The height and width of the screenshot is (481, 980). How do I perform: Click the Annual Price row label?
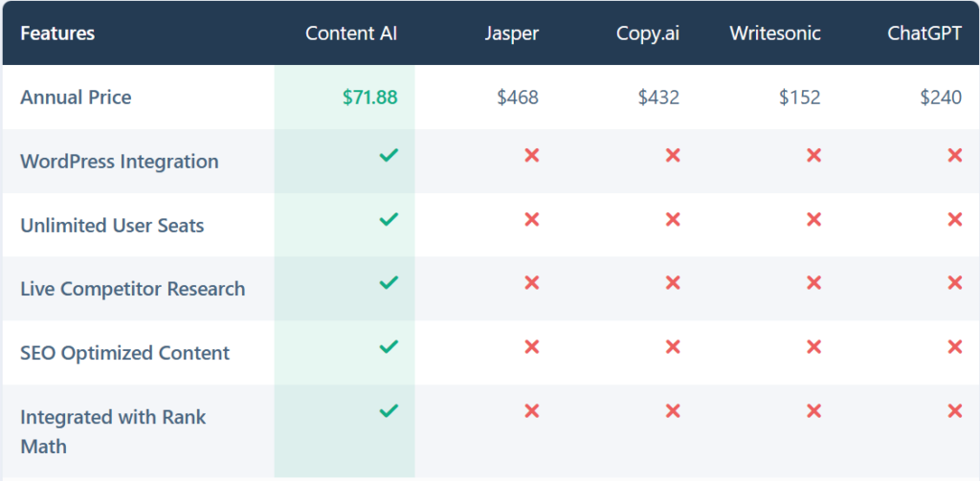(76, 98)
